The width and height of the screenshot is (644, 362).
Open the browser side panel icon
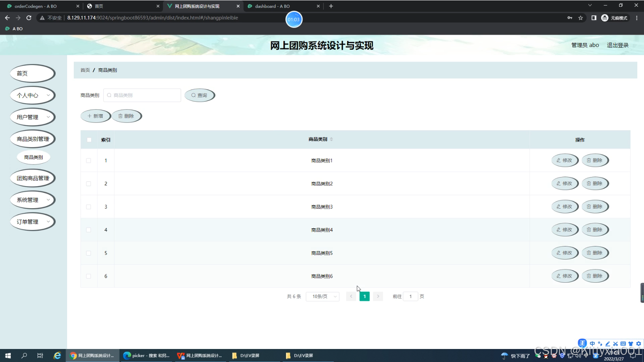tap(593, 18)
